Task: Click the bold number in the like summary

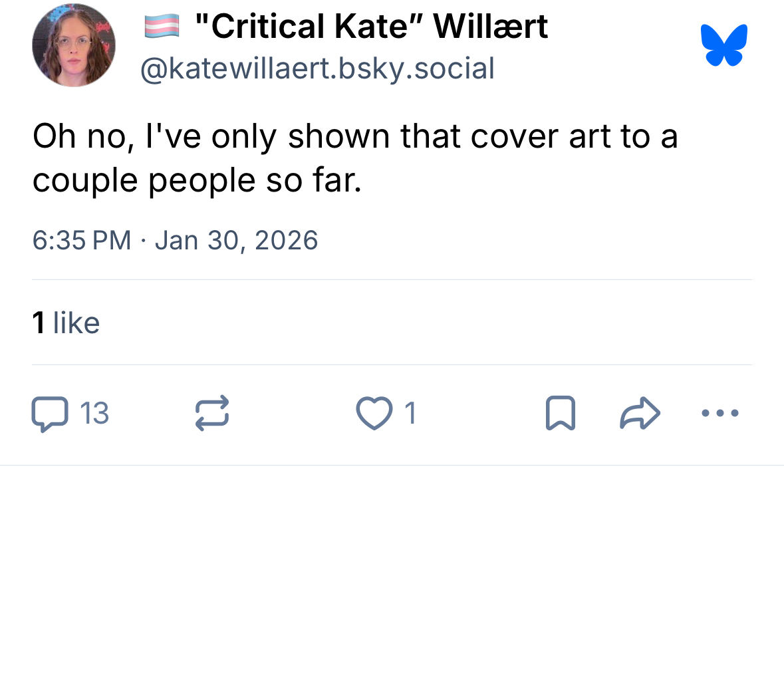Action: pyautogui.click(x=39, y=323)
